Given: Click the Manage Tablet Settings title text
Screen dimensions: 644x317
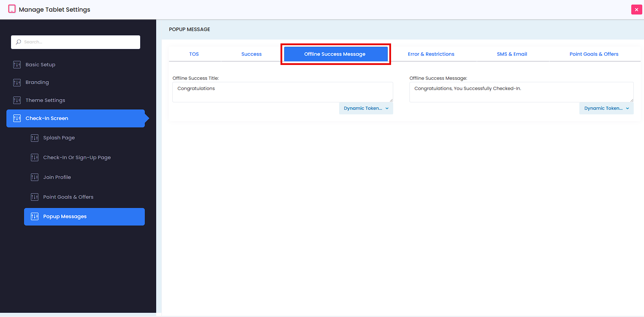Looking at the screenshot, I should [x=54, y=10].
